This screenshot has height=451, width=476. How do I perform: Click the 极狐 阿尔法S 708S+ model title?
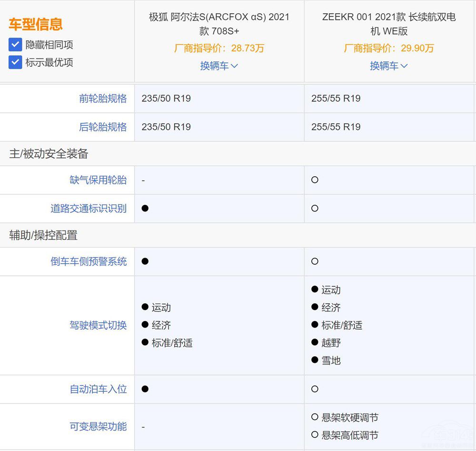tap(219, 24)
